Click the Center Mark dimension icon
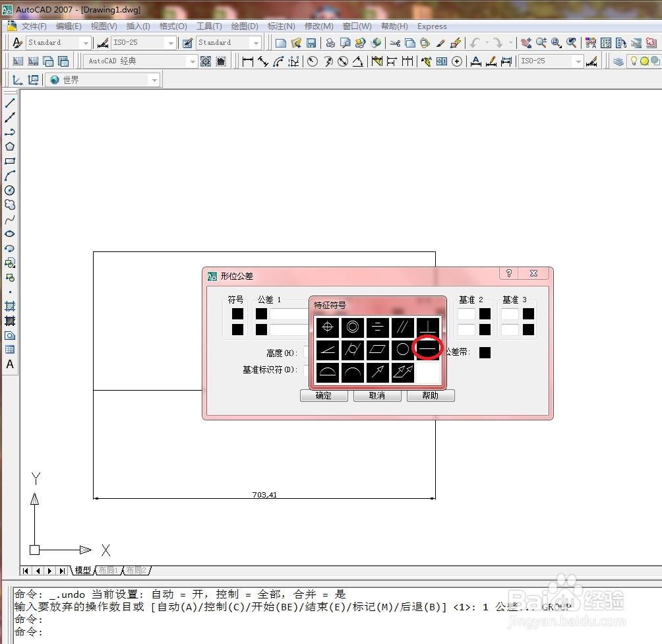Screen dimensions: 662x644 (457, 61)
